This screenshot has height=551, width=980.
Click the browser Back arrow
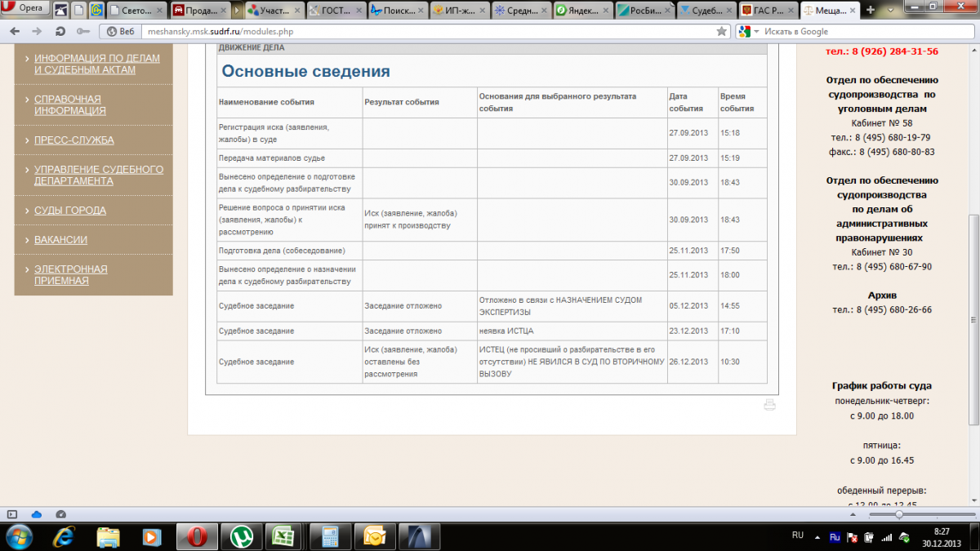pos(15,31)
